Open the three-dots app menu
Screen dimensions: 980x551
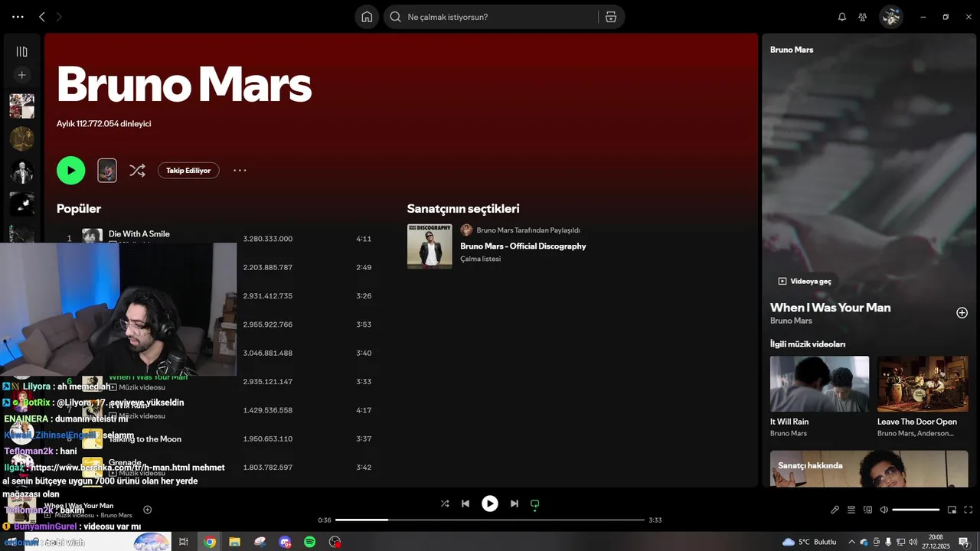pyautogui.click(x=18, y=17)
